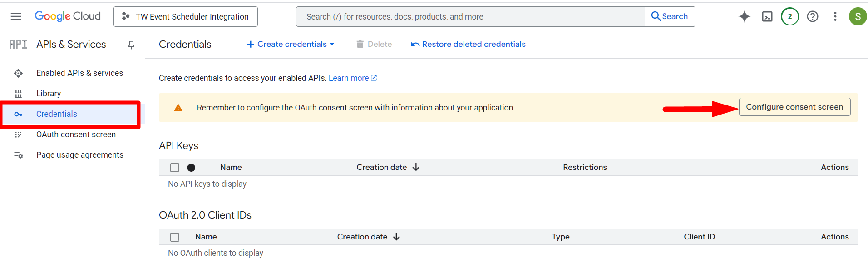The height and width of the screenshot is (279, 868).
Task: Sort API Keys by Creation date arrow
Action: 416,167
